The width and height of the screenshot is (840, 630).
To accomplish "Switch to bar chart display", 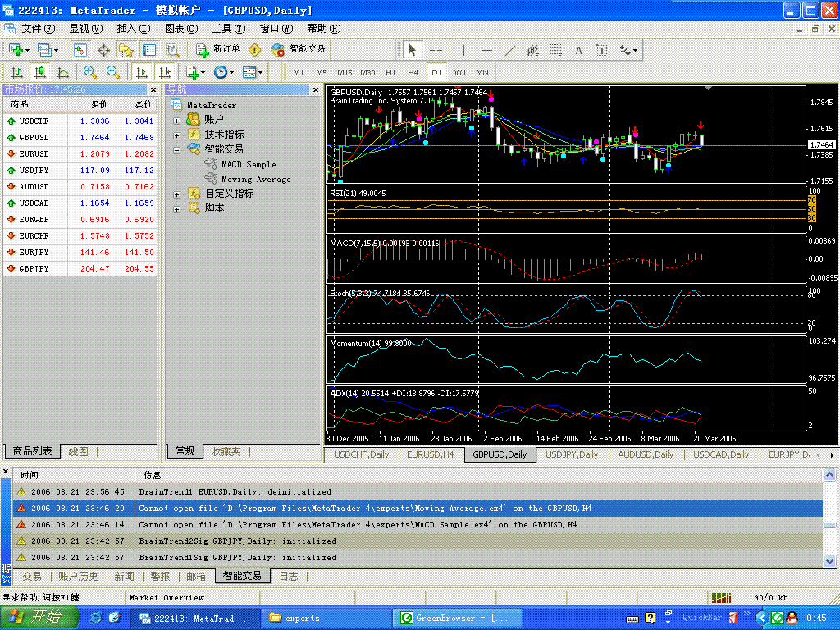I will 17,72.
